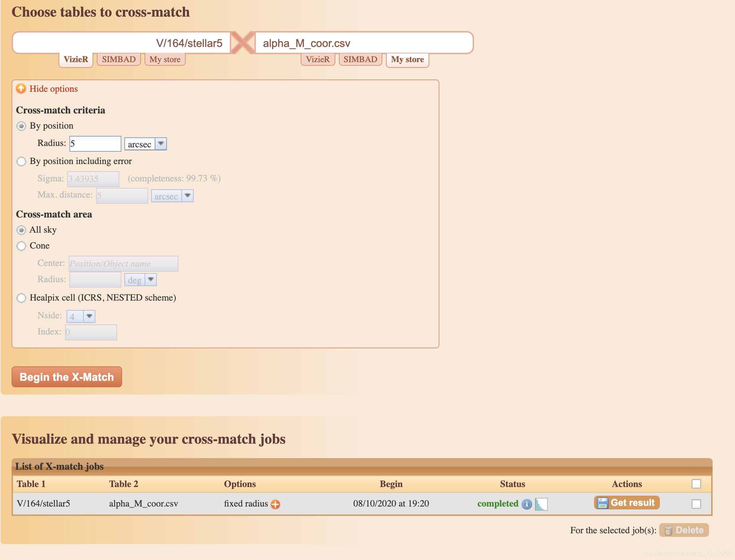The height and width of the screenshot is (560, 735).
Task: Click the Begin column header
Action: pos(391,484)
